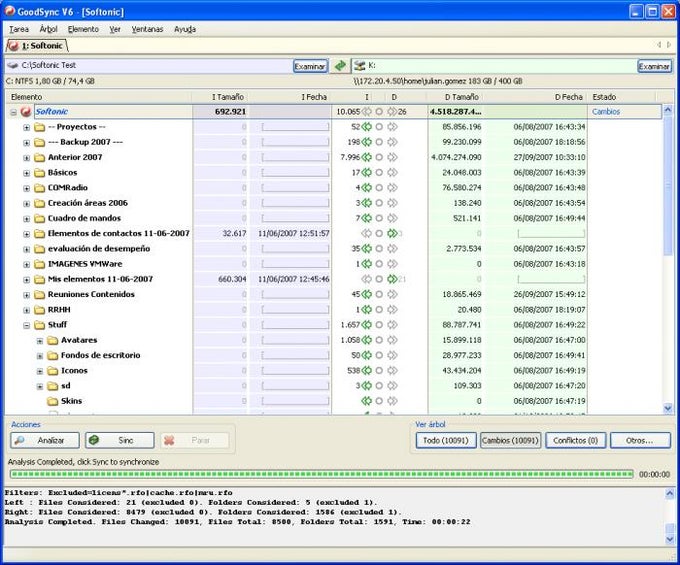Select do-nothing circle in Creación áreas 2006 row
Image resolution: width=680 pixels, height=565 pixels.
click(379, 203)
